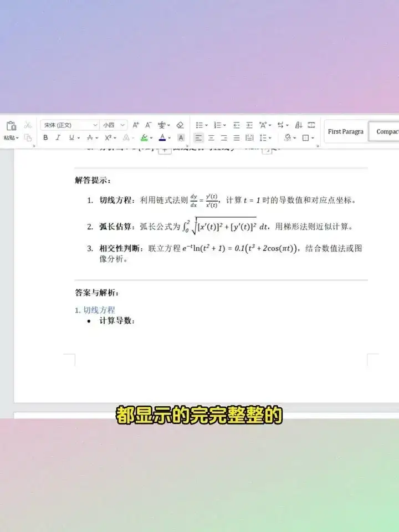
Task: Justify text alignment
Action: 237,138
